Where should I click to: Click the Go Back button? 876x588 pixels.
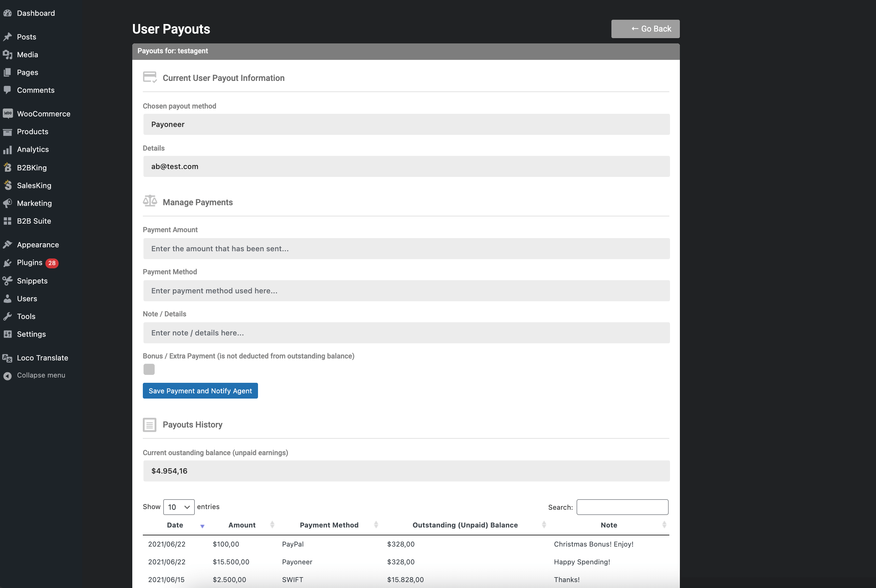click(645, 29)
